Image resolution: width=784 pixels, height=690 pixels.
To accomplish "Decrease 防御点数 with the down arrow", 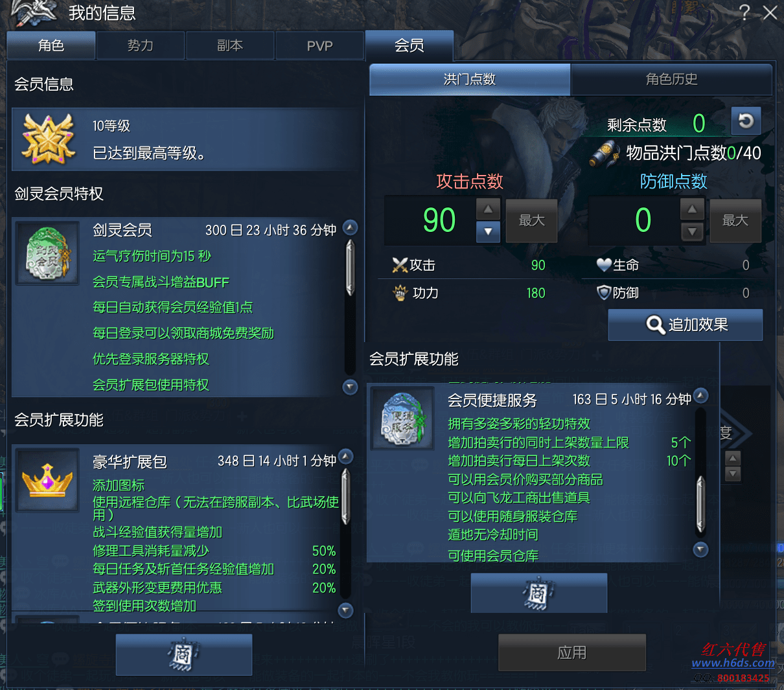I will coord(692,231).
